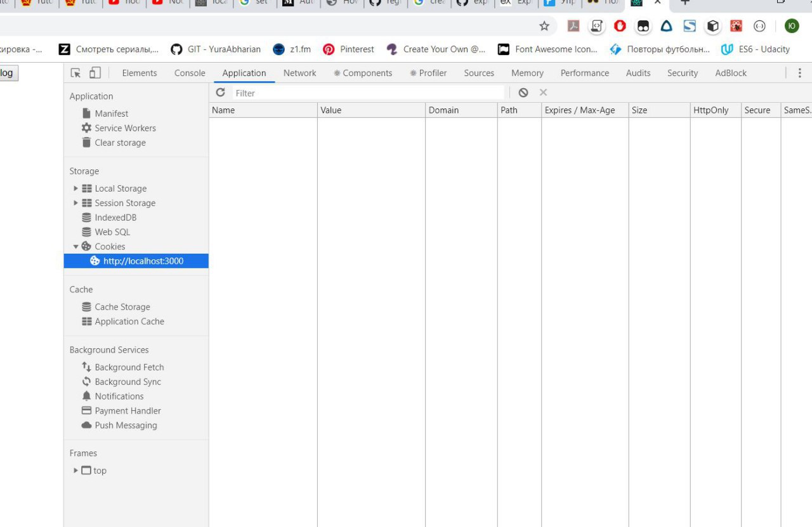Image resolution: width=812 pixels, height=527 pixels.
Task: Open the Performance tab
Action: pyautogui.click(x=585, y=73)
